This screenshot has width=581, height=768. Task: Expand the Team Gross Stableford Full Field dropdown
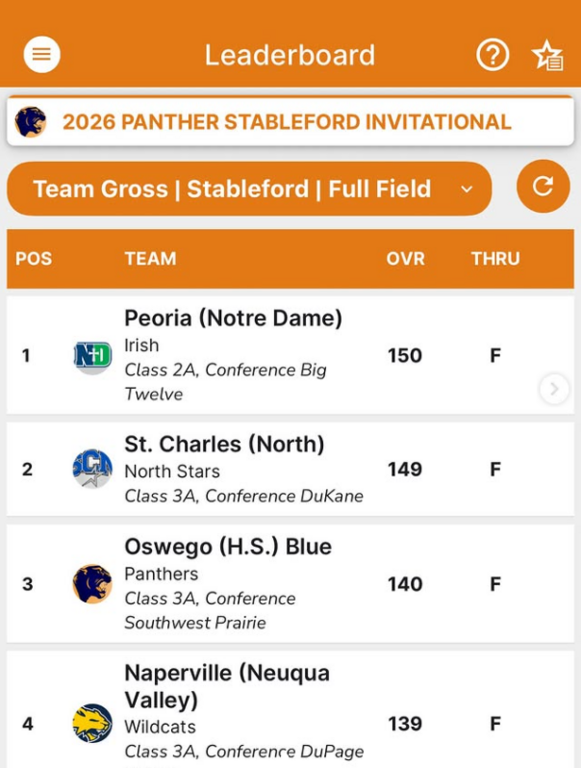pyautogui.click(x=249, y=189)
